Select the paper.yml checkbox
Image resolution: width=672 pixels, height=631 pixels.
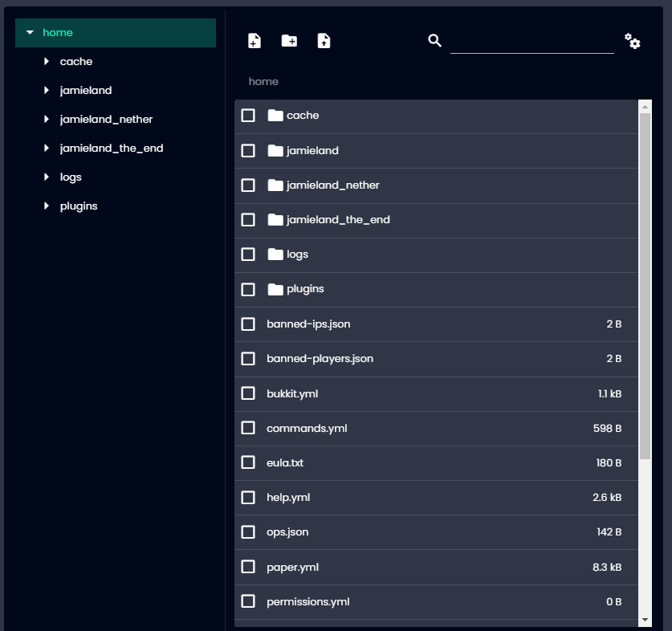click(248, 567)
